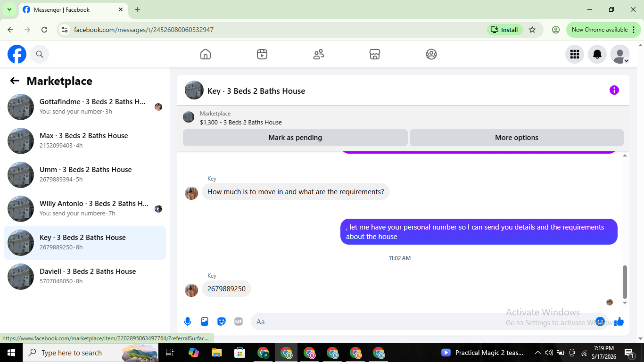Viewport: 644px width, 362px height.
Task: Open the $1,300 - 3 Beds 2 Baths House listing
Action: (x=241, y=122)
